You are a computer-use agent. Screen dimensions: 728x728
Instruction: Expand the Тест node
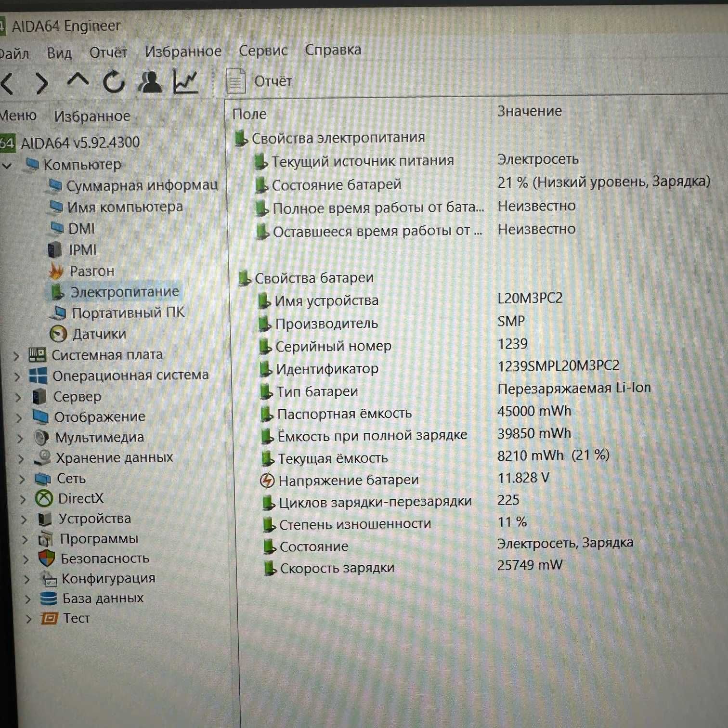click(x=28, y=619)
